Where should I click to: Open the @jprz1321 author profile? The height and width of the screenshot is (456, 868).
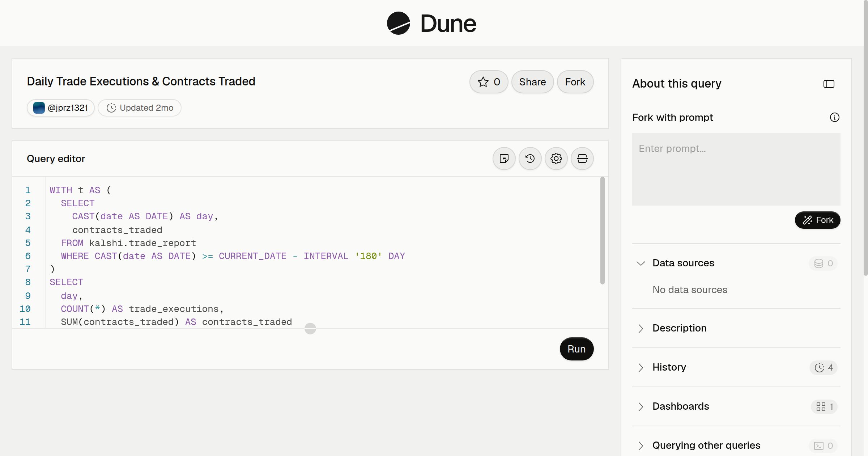(61, 108)
